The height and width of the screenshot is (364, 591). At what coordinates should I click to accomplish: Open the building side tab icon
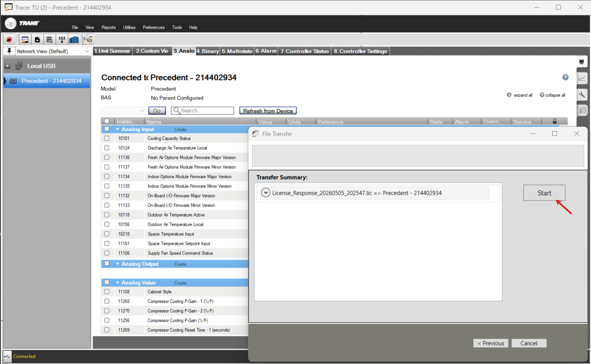point(582,110)
